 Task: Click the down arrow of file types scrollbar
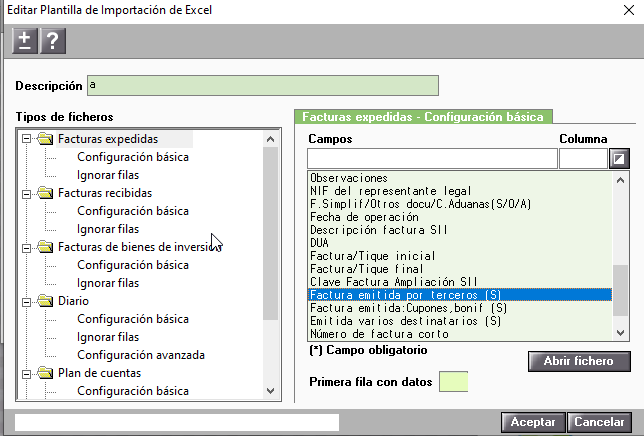(270, 391)
